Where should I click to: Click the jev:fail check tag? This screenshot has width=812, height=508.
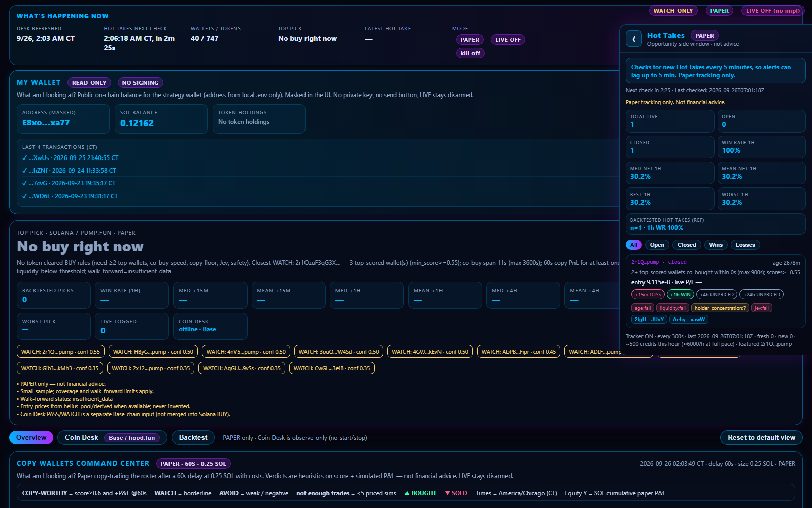(761, 308)
